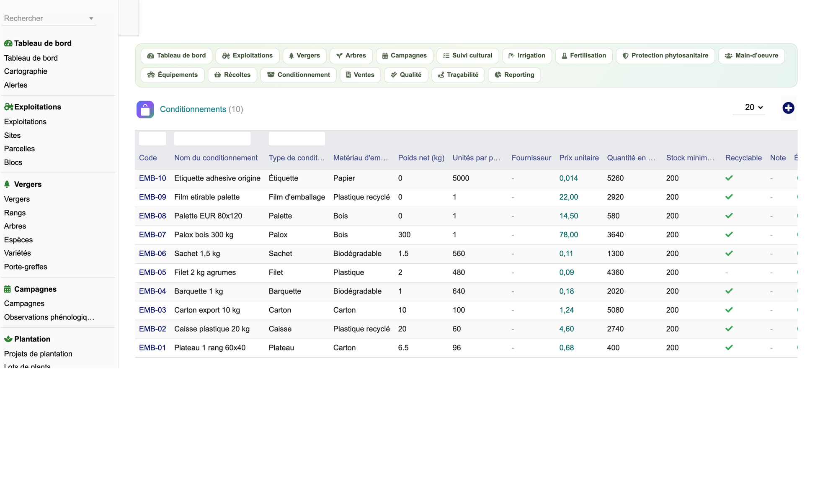Viewport: 815px width, 504px height.
Task: Open record EMB-10
Action: click(152, 178)
